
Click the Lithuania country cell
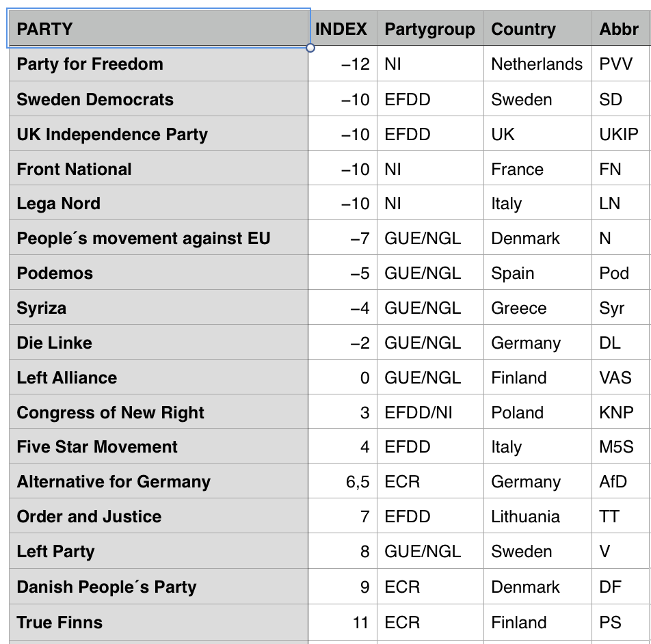point(537,517)
